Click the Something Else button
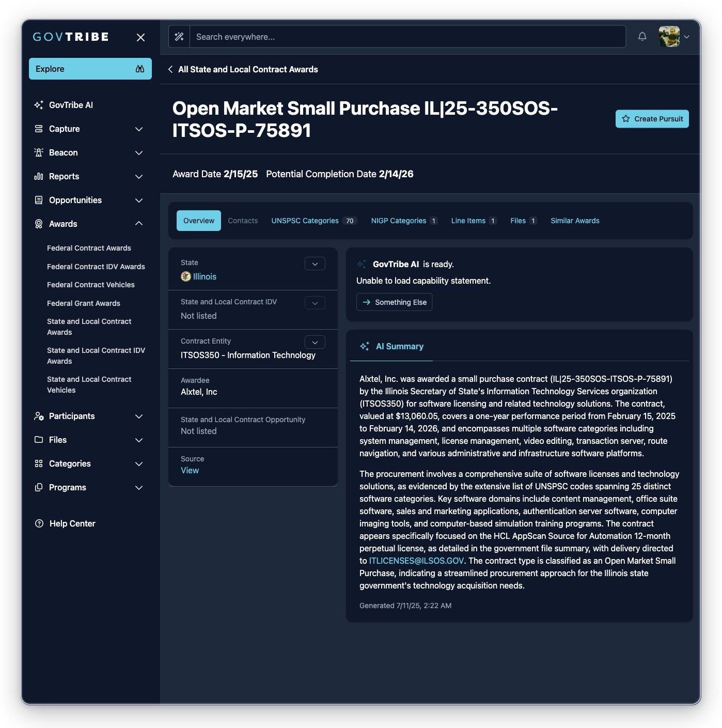Viewport: 722px width, 728px height. pos(395,302)
